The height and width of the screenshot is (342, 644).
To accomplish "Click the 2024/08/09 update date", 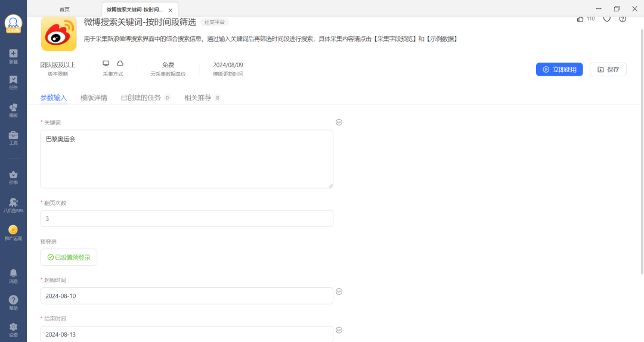I will tap(228, 65).
